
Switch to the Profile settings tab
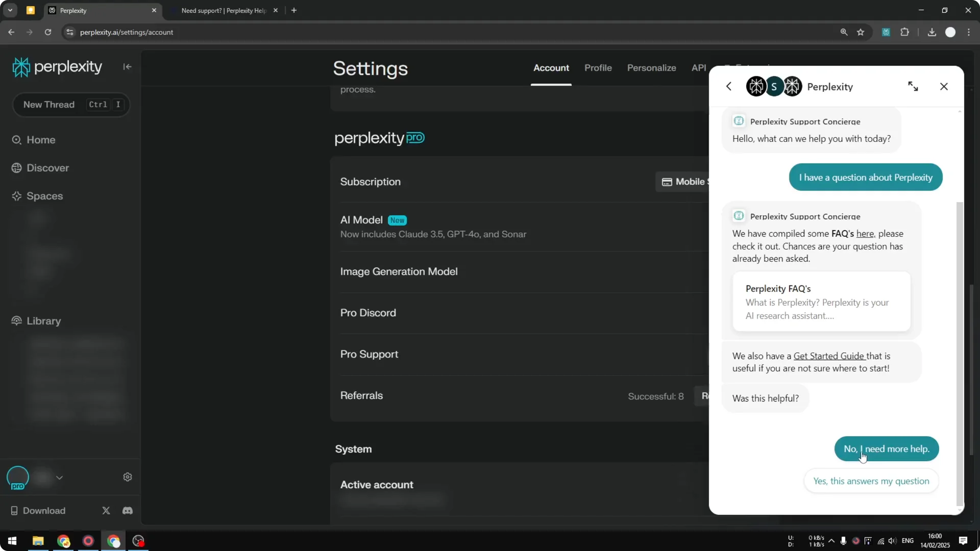(598, 68)
